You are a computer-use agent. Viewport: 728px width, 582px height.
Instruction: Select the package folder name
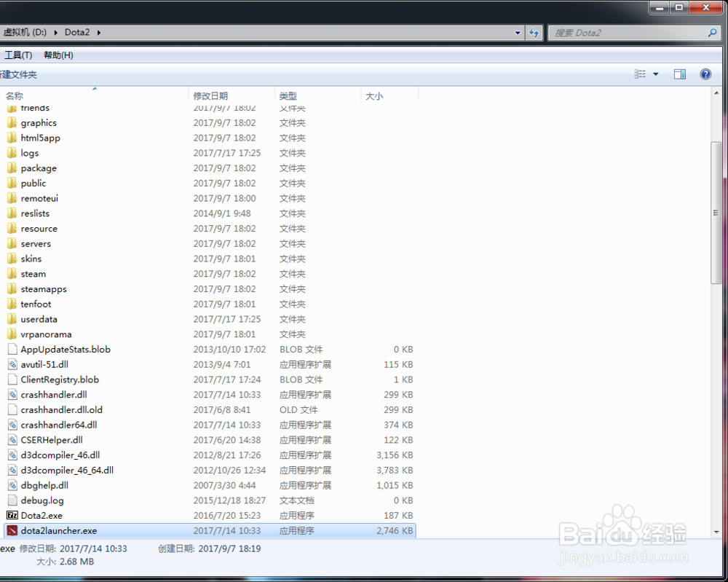(39, 168)
